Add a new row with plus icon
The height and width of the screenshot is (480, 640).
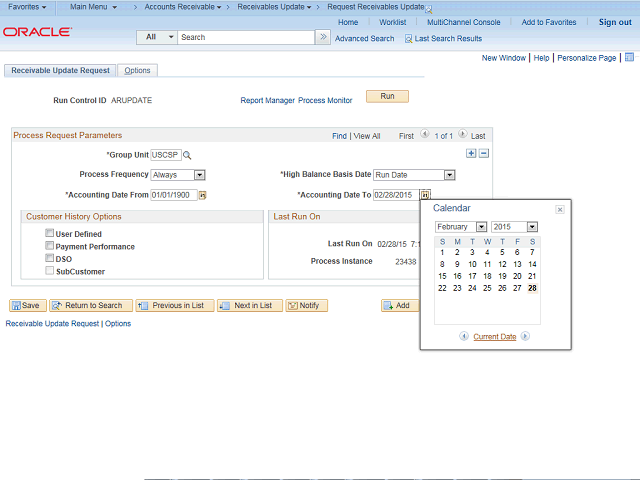coord(471,153)
